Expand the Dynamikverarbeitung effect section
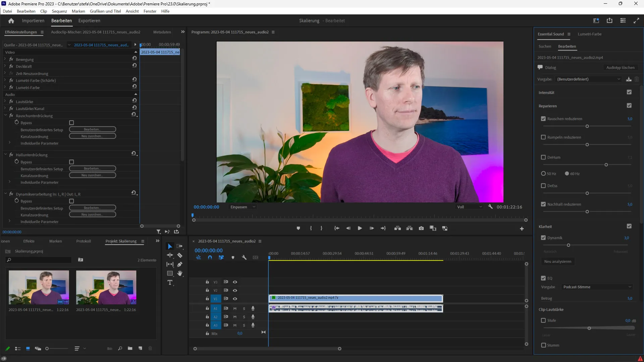Image resolution: width=644 pixels, height=362 pixels. pos(5,194)
